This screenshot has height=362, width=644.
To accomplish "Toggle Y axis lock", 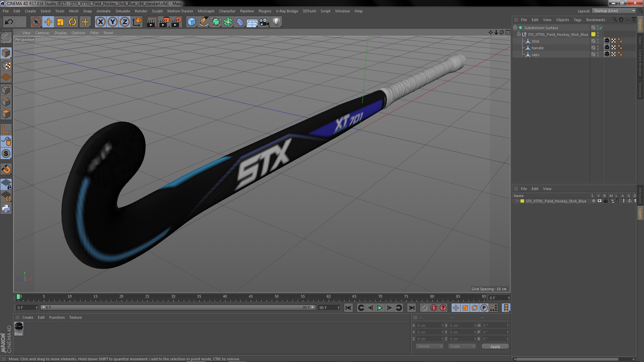I will coord(113,22).
